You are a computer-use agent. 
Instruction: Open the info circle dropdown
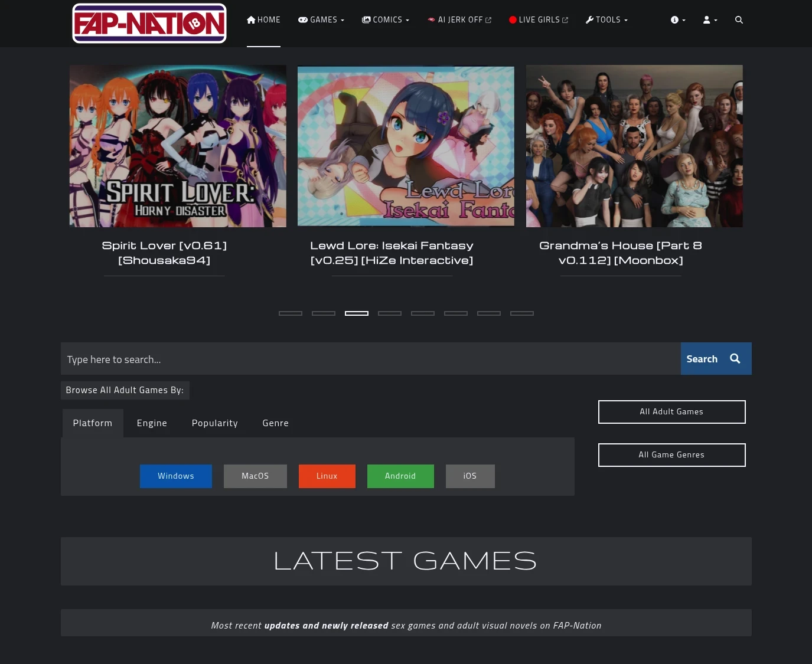pos(678,20)
